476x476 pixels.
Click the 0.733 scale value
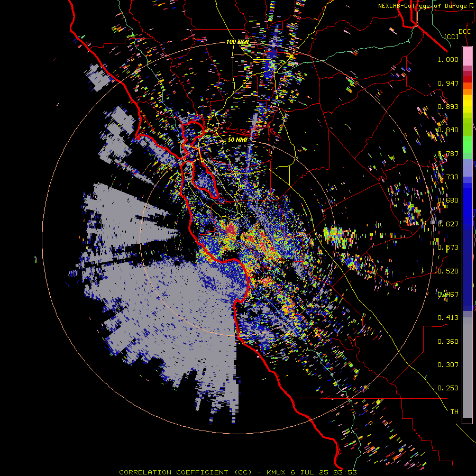[x=448, y=177]
